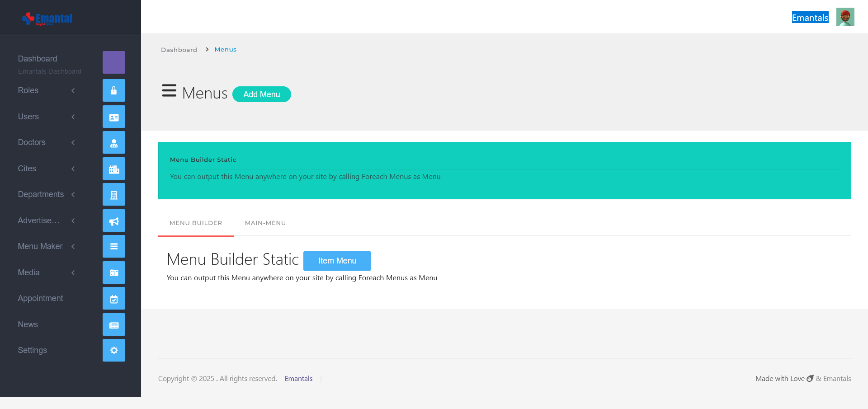Switch to the MAIN-MENU tab

click(x=265, y=223)
